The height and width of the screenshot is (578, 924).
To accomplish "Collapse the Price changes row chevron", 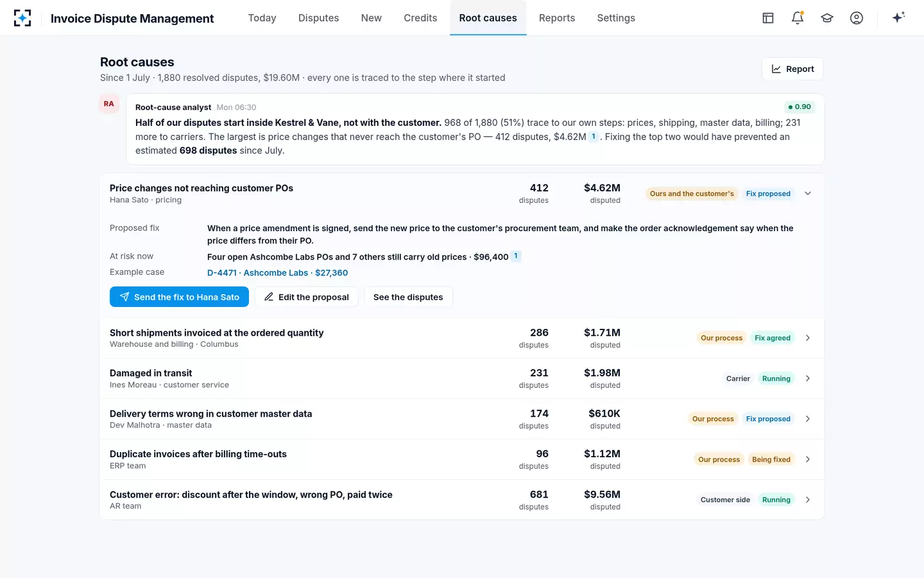I will [808, 193].
